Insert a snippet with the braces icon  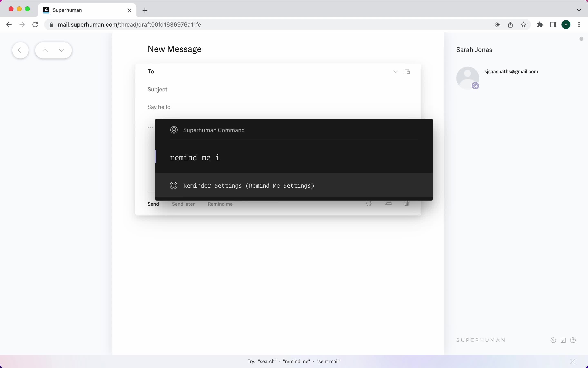point(369,203)
